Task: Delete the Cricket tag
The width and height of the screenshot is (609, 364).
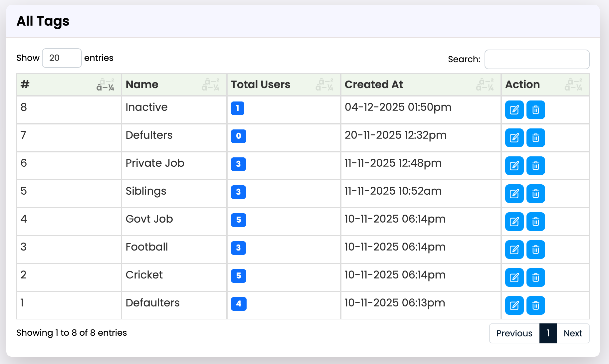Action: coord(536,277)
